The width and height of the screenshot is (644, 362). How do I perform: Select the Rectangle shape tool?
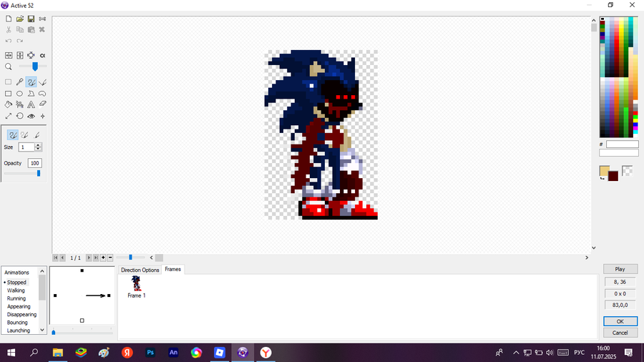[x=8, y=94]
